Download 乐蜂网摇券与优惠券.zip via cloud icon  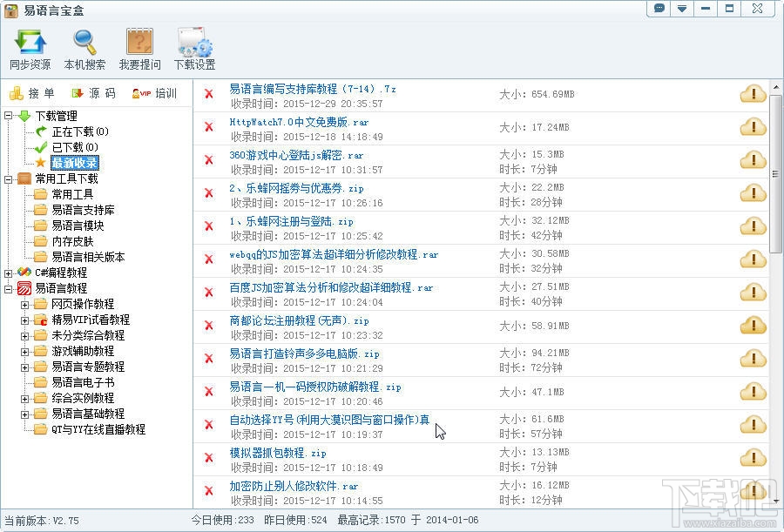tap(753, 193)
